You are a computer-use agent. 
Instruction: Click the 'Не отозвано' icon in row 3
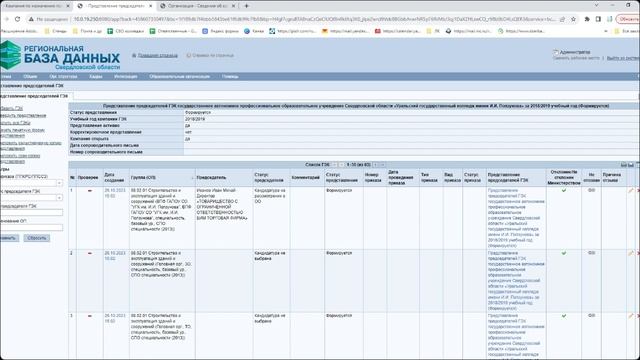tap(591, 316)
